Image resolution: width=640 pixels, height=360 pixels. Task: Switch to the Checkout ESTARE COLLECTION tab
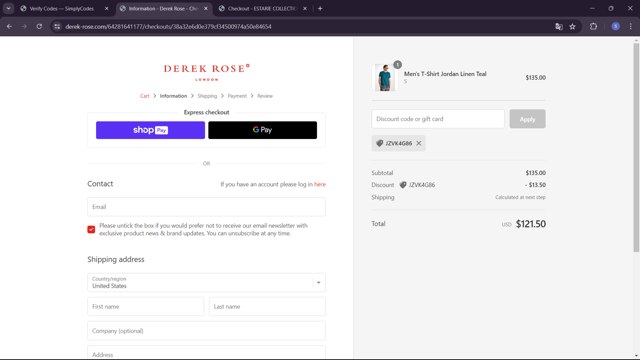click(x=262, y=8)
